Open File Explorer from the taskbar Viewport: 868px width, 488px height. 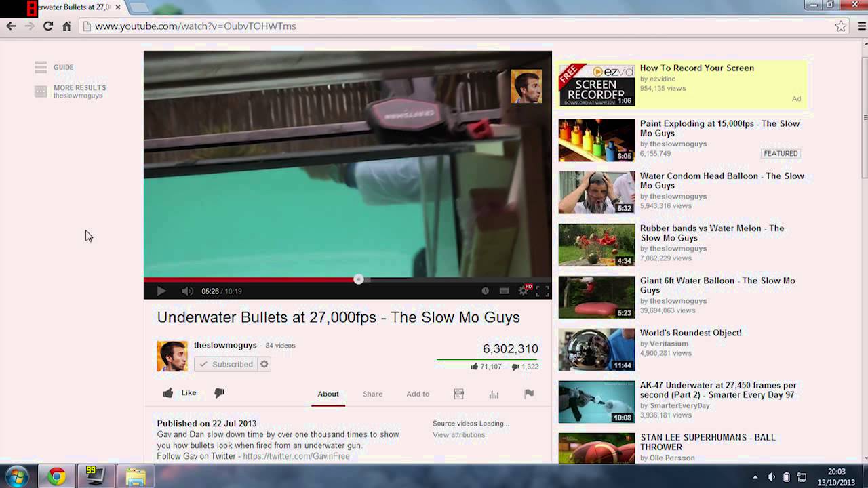click(136, 476)
